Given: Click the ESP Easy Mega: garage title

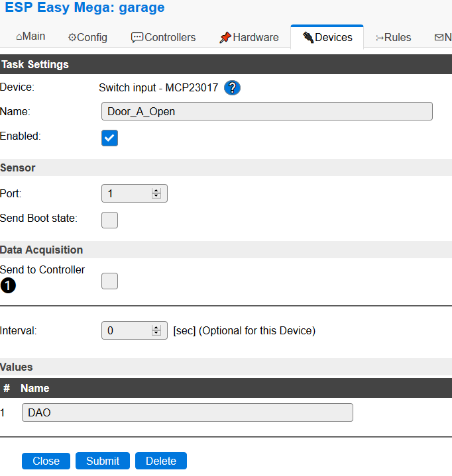Looking at the screenshot, I should [85, 9].
